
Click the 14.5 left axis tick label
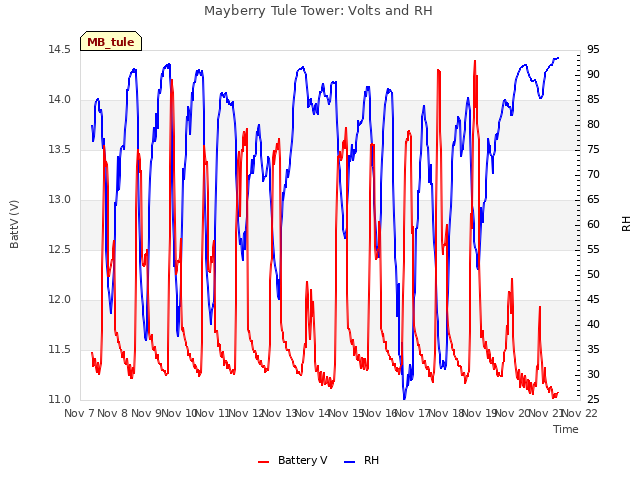60,49
